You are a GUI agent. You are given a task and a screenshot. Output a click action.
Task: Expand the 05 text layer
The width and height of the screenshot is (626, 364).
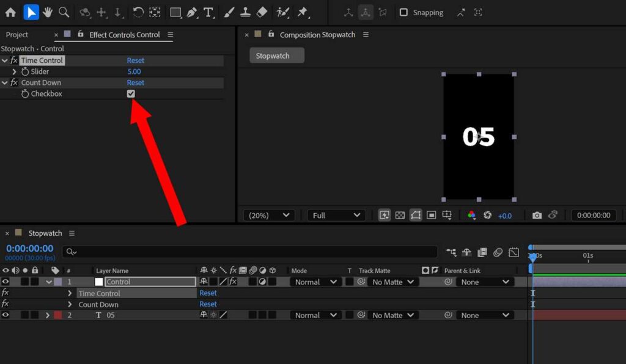(x=48, y=315)
